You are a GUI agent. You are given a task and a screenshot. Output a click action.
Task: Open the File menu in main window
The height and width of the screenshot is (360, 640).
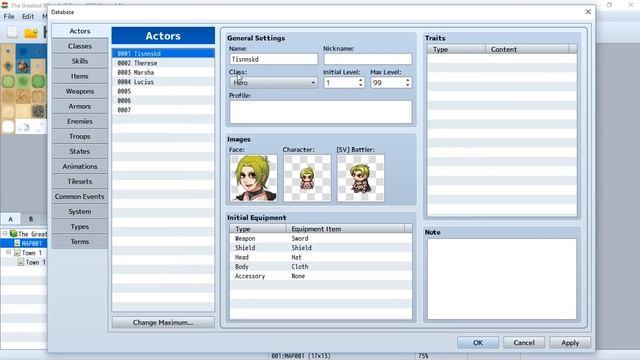(9, 16)
